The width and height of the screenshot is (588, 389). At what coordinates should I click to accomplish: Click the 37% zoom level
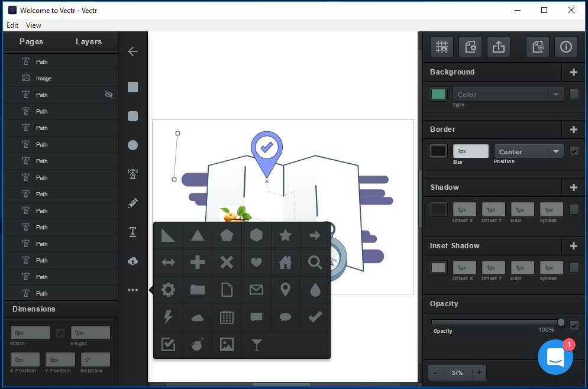pyautogui.click(x=457, y=373)
